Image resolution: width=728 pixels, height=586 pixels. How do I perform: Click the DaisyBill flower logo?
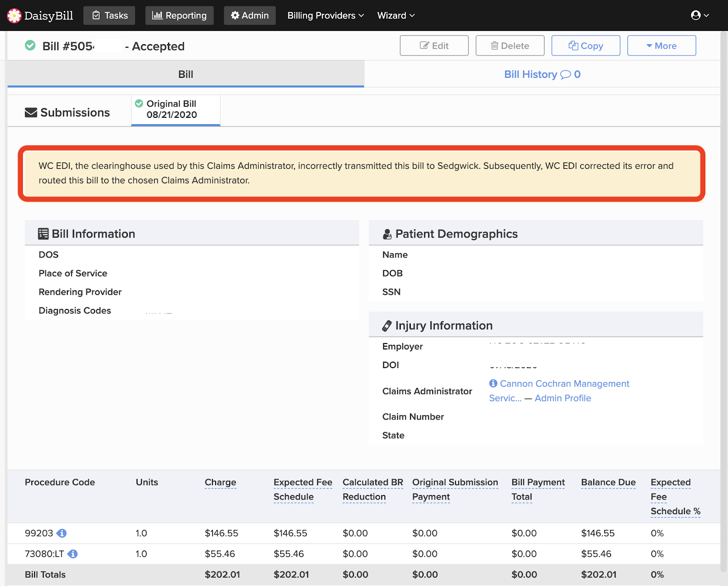click(x=14, y=15)
